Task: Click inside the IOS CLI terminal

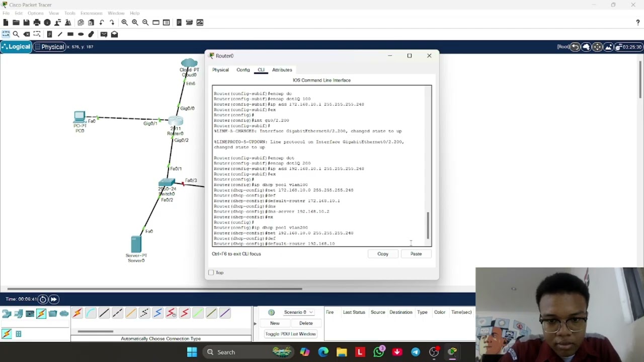Action: coord(319,166)
